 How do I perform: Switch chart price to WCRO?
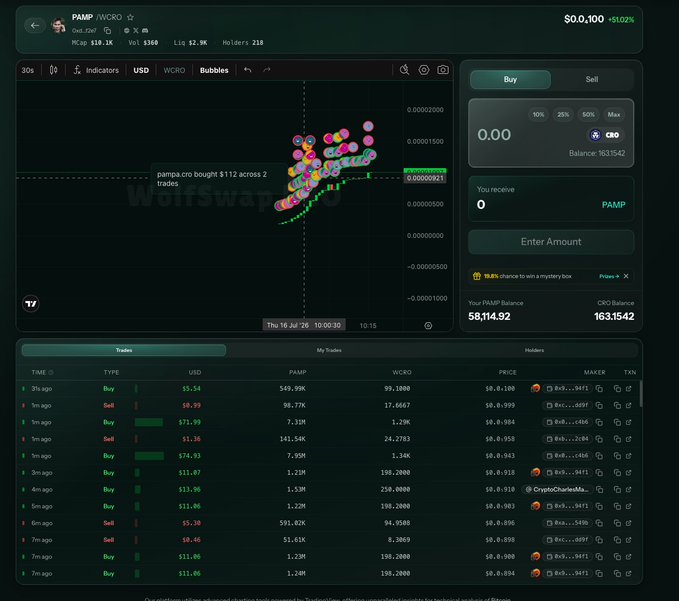click(x=174, y=70)
